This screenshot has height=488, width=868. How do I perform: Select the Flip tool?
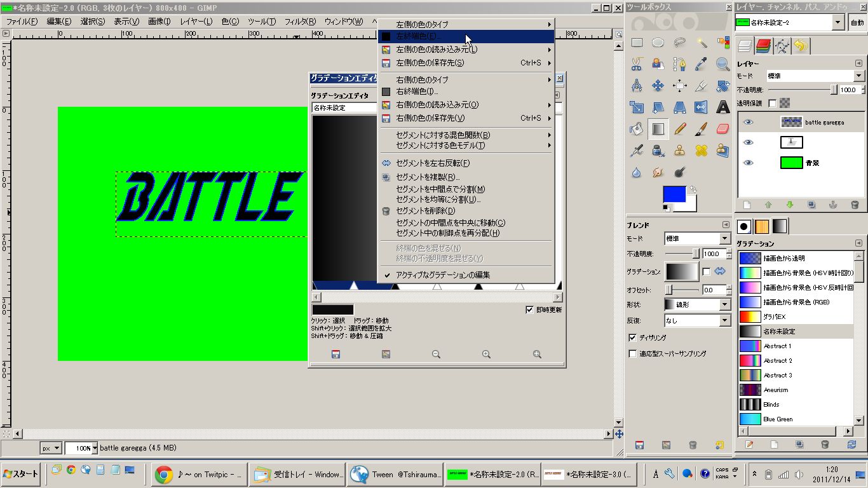click(702, 107)
